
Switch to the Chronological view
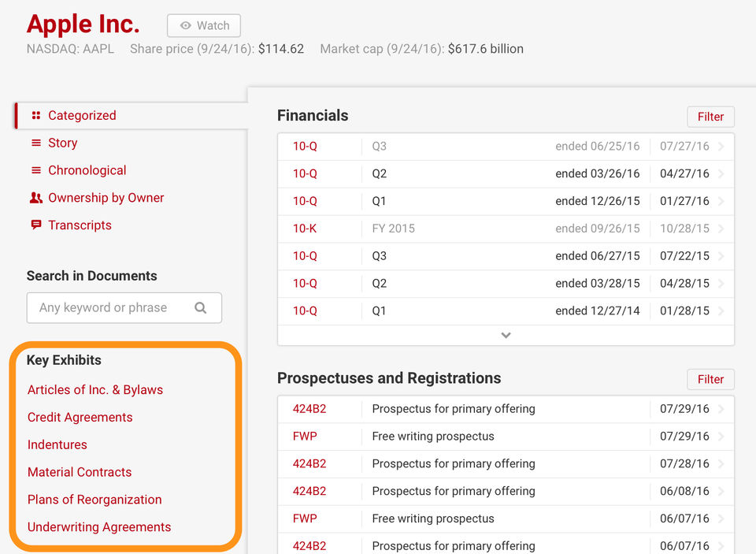(86, 170)
